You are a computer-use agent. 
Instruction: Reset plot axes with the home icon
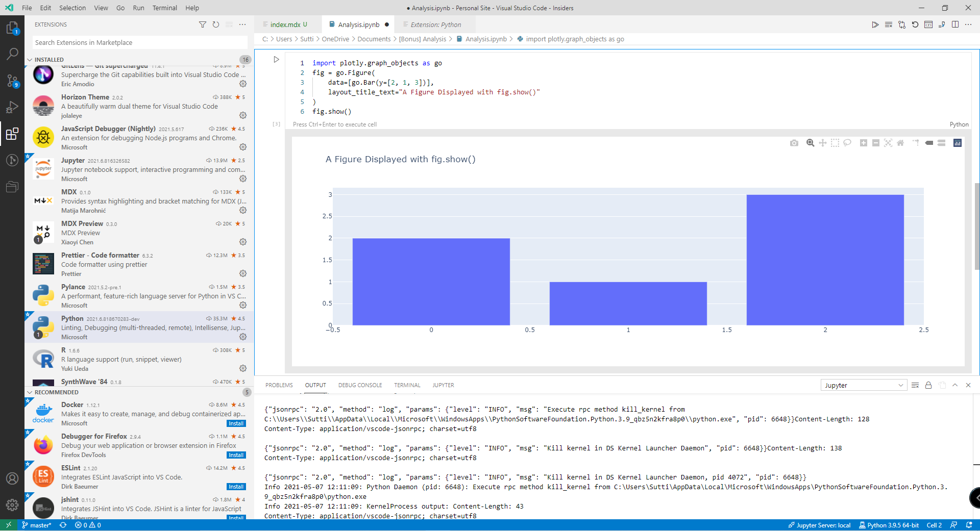pos(900,143)
